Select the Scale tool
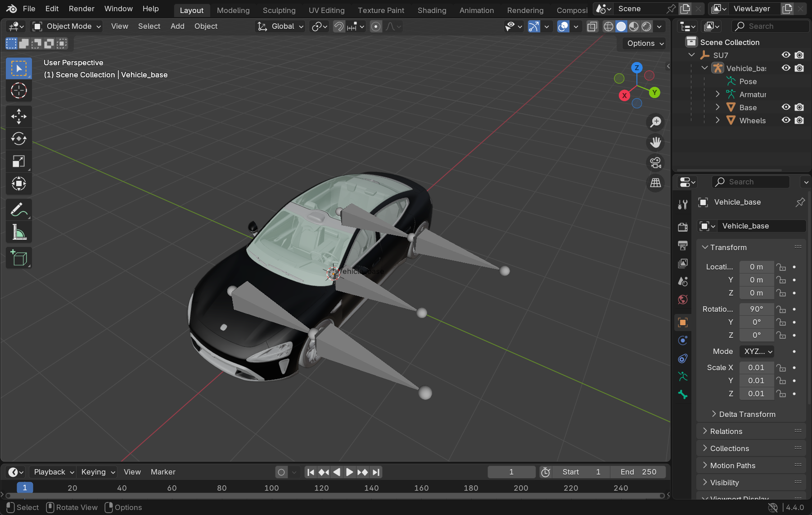Screen dimensions: 812x515 point(18,161)
